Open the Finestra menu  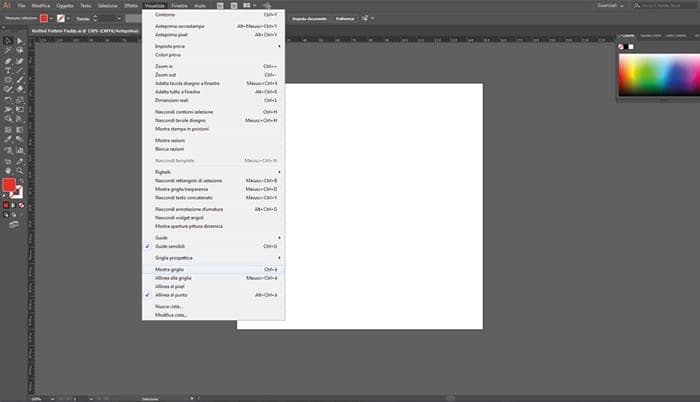pos(180,5)
